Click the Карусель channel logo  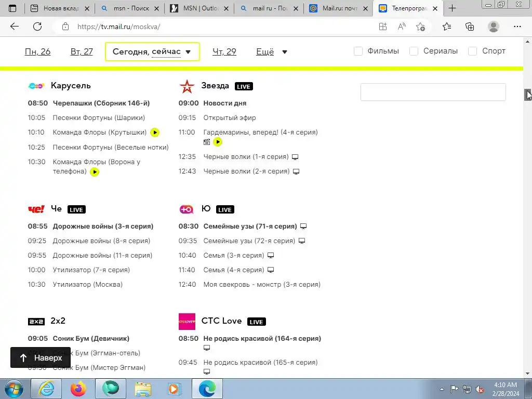[x=36, y=86]
